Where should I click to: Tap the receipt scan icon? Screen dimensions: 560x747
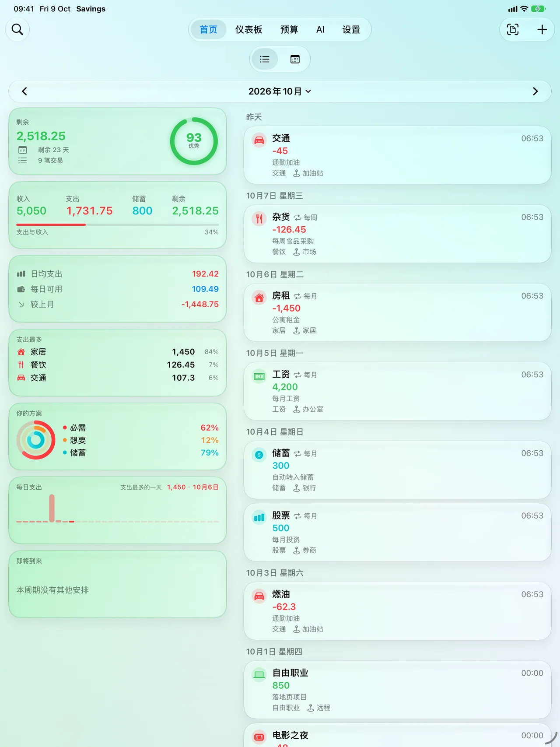(513, 29)
